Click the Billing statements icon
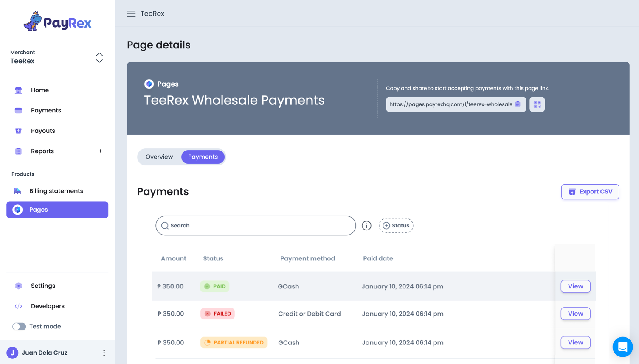Screen dimensions: 639x364 point(18,191)
